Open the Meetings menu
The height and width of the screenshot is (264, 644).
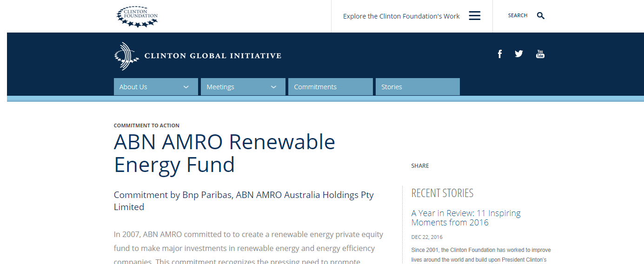tap(243, 87)
